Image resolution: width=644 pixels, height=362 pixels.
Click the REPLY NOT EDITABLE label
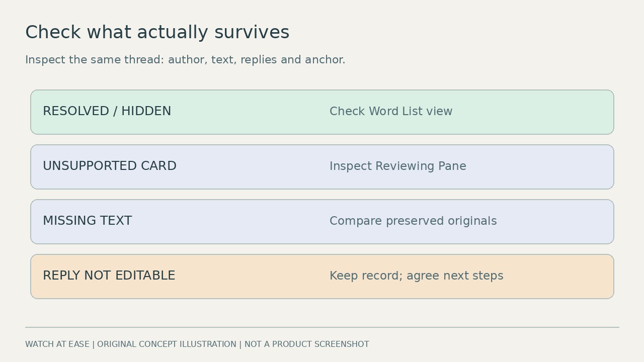tap(109, 276)
